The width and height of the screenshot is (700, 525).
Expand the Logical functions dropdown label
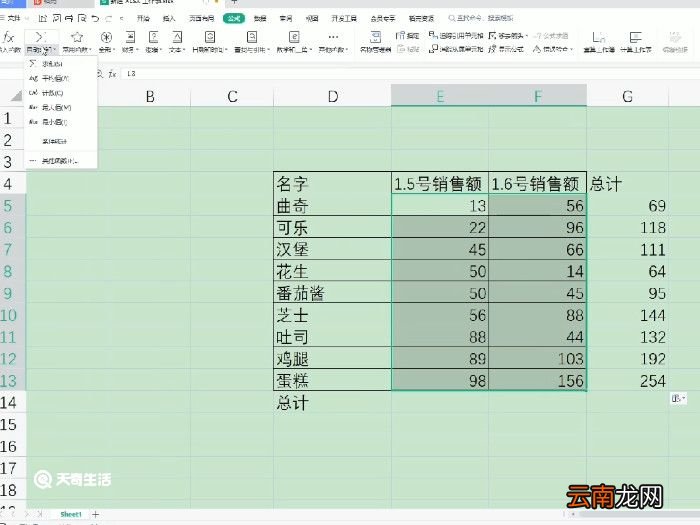154,50
